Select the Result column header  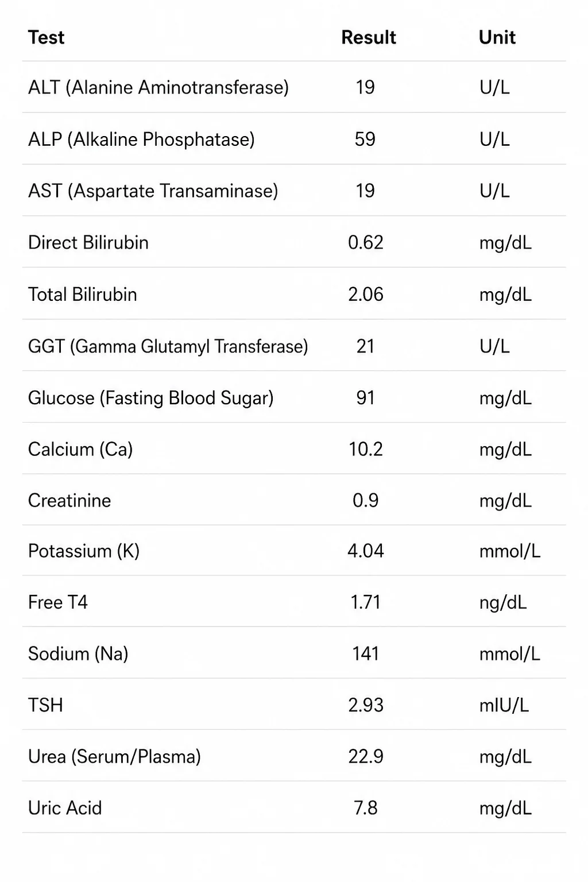[x=369, y=37]
